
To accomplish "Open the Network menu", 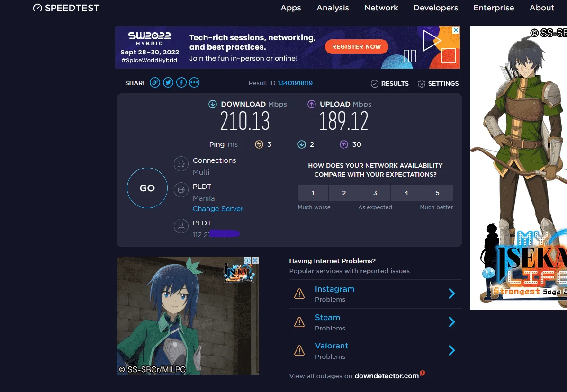I will point(381,8).
